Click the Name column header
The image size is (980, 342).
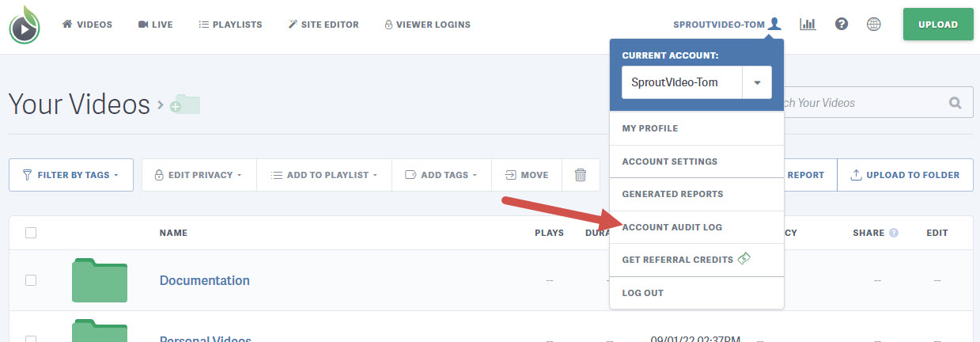pos(173,233)
